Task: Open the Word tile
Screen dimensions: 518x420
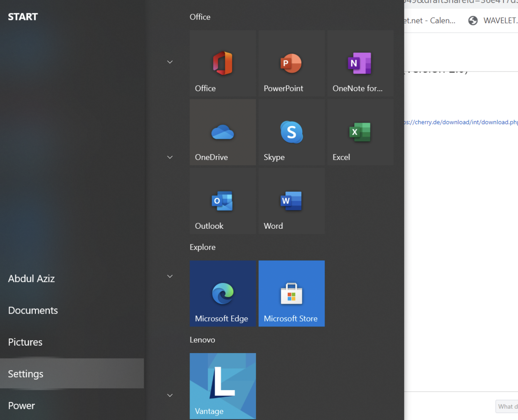Action: [x=291, y=201]
